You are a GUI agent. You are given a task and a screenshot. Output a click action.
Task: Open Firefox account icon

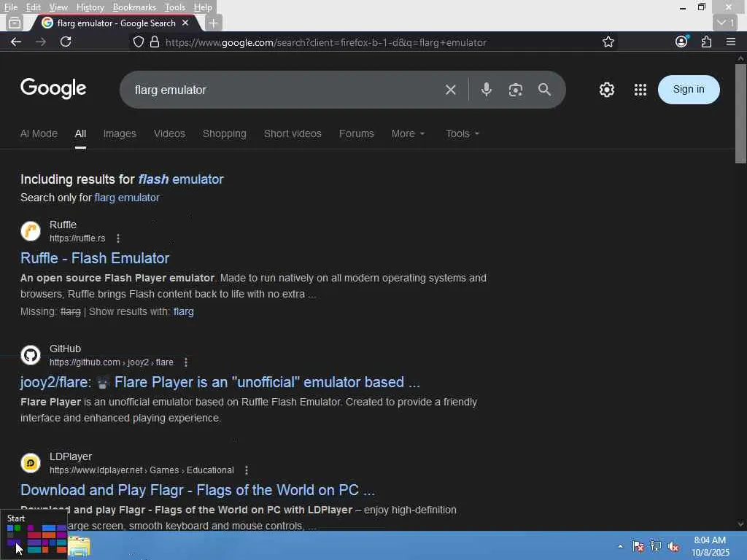(x=681, y=42)
